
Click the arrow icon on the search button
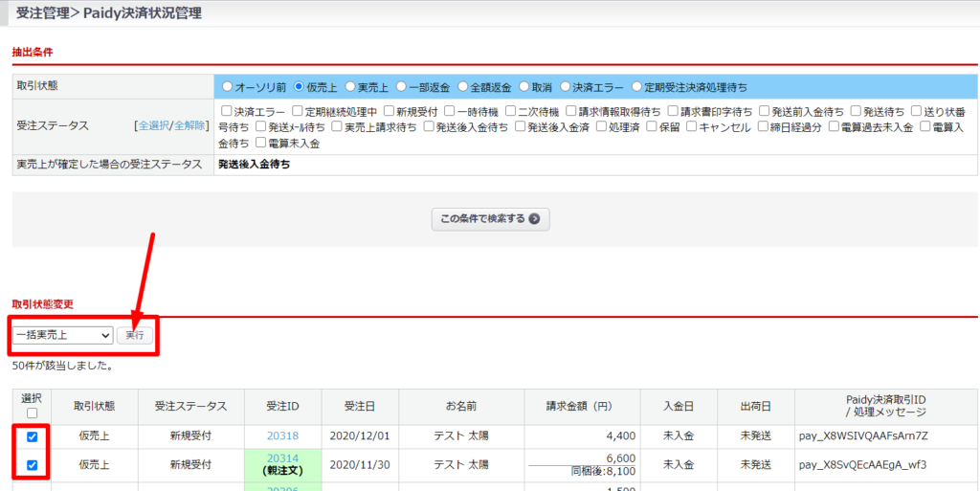(x=534, y=218)
